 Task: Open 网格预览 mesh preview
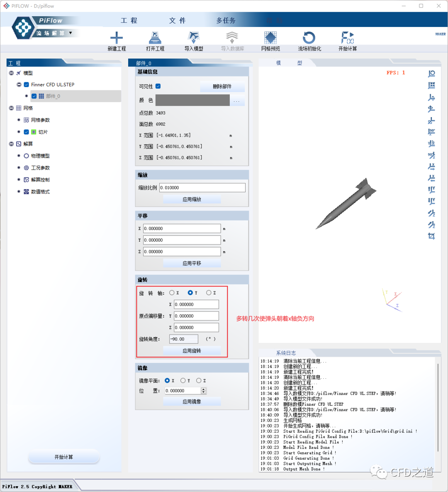tap(270, 38)
